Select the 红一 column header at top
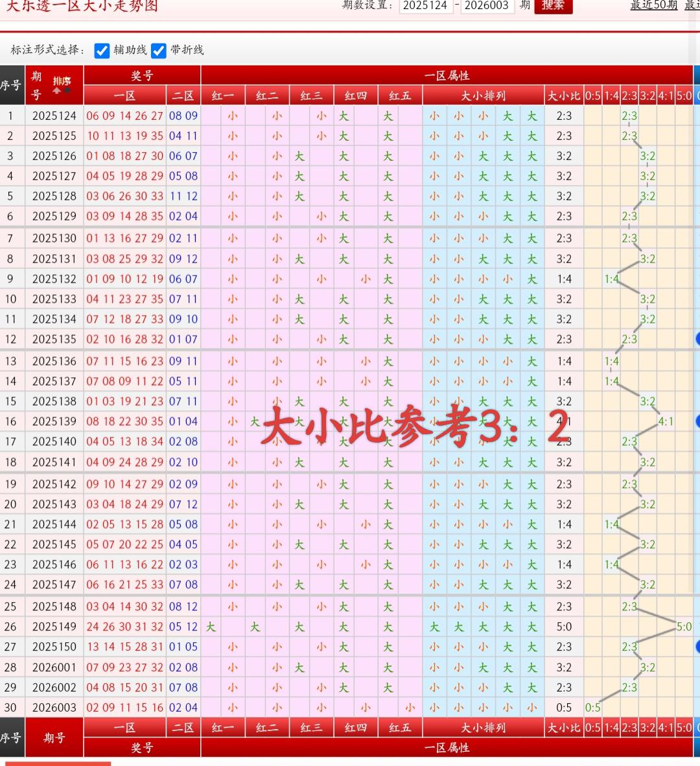 tap(223, 96)
